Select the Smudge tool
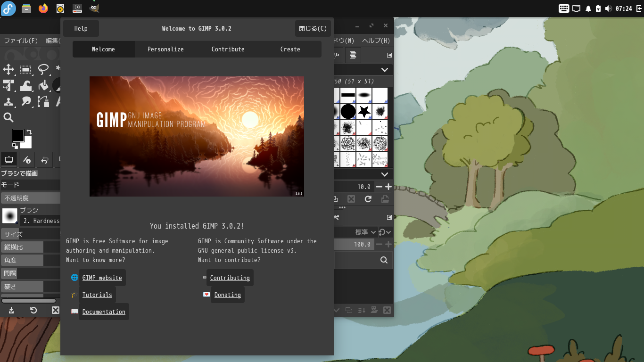Viewport: 644px width, 362px height. pos(26,101)
